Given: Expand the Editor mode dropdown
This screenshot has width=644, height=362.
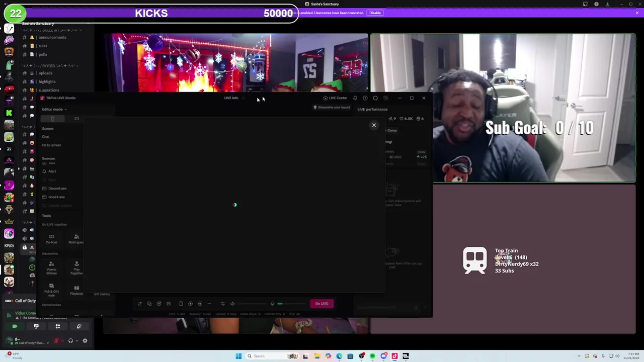Looking at the screenshot, I should pyautogui.click(x=53, y=109).
